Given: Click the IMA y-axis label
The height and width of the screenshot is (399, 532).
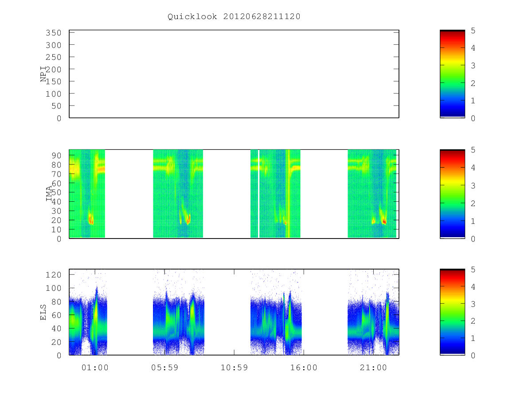Looking at the screenshot, I should pyautogui.click(x=49, y=194).
